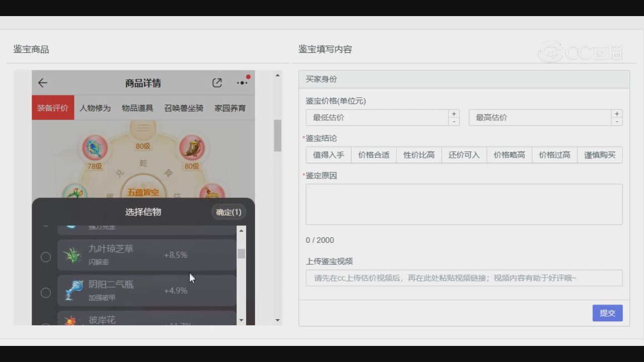644x362 pixels.
Task: Click the 彼岸花 item name
Action: (x=102, y=320)
